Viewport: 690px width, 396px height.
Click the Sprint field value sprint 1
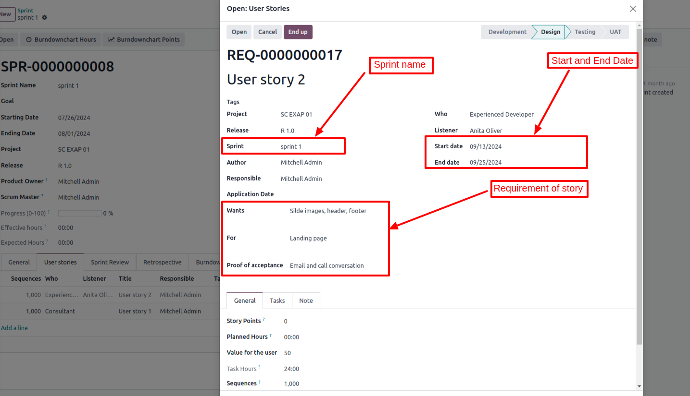point(291,147)
